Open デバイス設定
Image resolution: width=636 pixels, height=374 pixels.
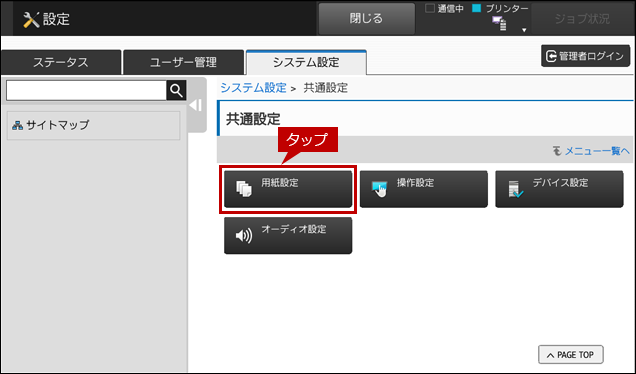(x=559, y=189)
